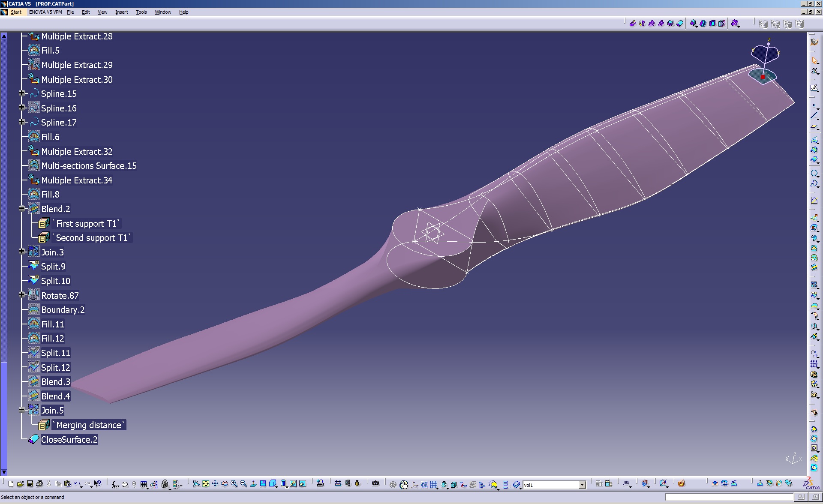Open the Design Table icon
Image resolution: width=823 pixels, height=504 pixels.
(x=144, y=484)
